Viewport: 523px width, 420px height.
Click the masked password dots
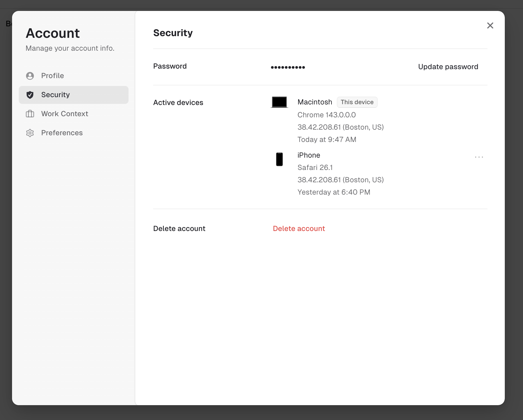click(x=288, y=67)
